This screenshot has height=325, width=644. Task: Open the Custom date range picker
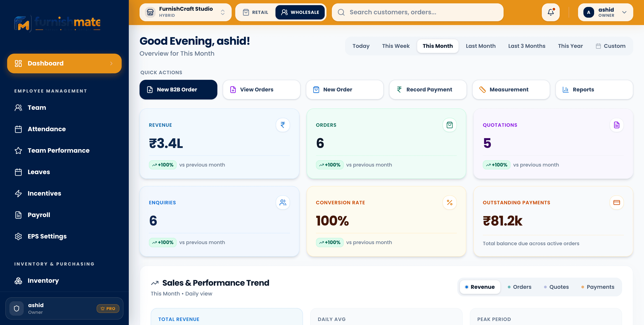point(610,46)
